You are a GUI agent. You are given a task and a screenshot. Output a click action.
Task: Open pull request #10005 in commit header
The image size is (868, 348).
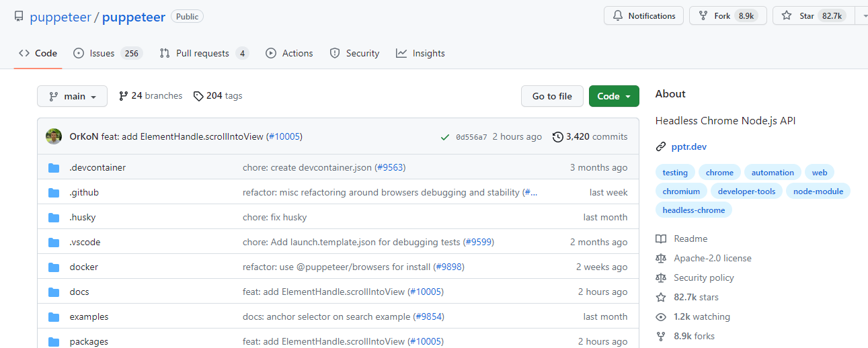pyautogui.click(x=284, y=136)
